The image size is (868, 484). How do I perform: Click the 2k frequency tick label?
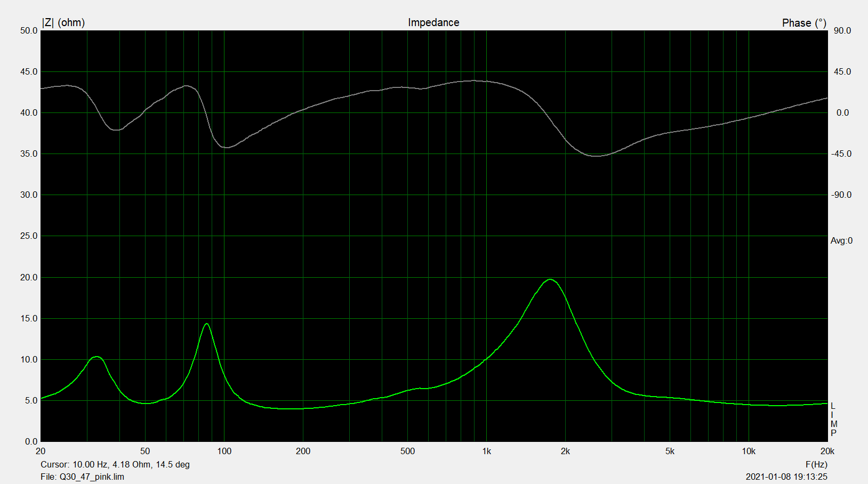coord(565,451)
